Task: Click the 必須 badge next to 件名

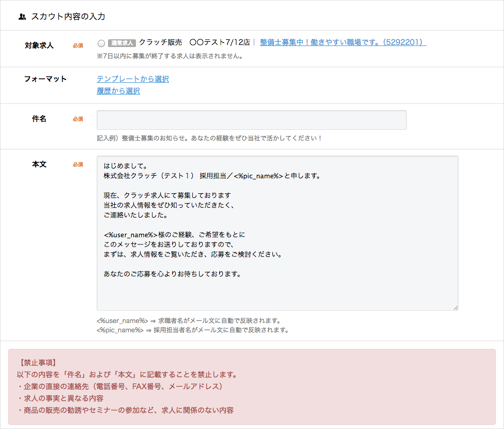Action: click(78, 119)
